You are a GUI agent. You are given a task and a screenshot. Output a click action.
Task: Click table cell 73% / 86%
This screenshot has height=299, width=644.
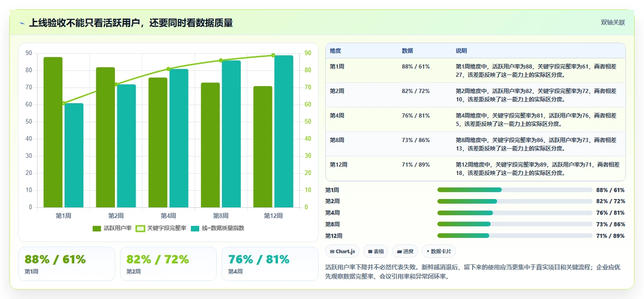coord(416,140)
